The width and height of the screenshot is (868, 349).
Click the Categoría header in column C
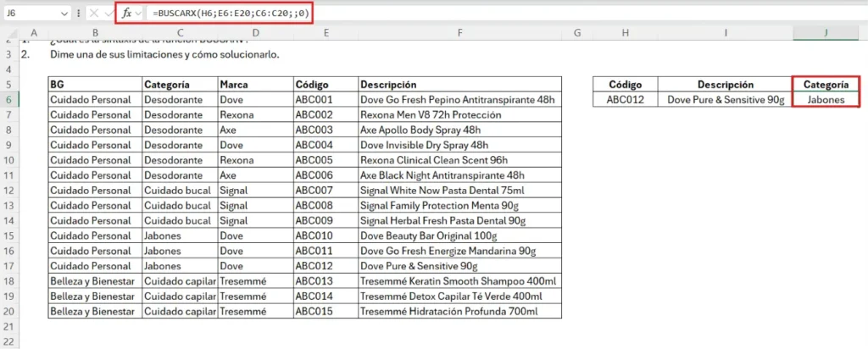click(x=180, y=85)
